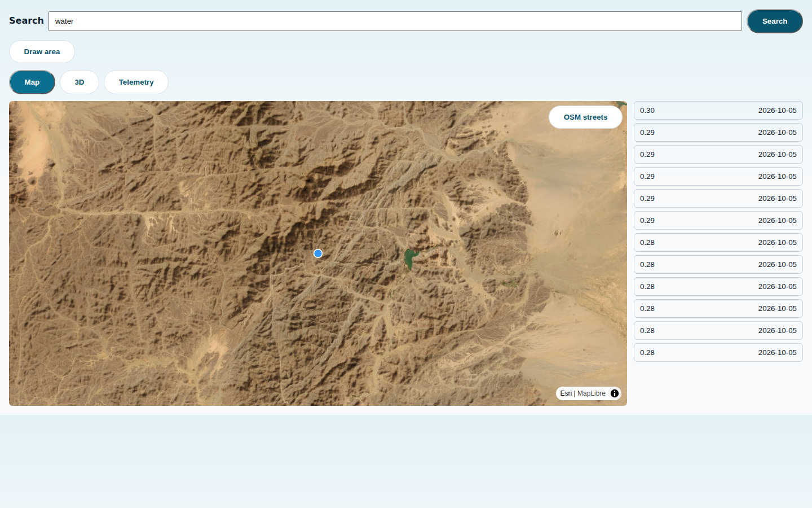Open the 3D view tab

pyautogui.click(x=80, y=82)
